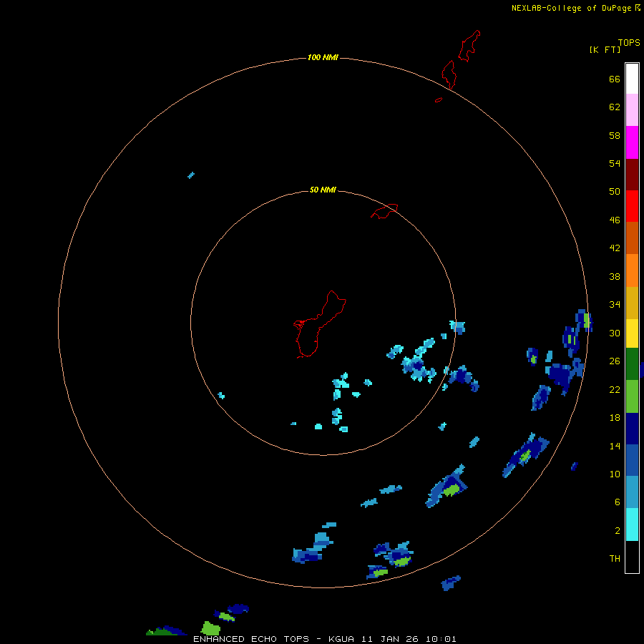644x644 pixels.
Task: Click the "50" legend value
Action: 615,192
